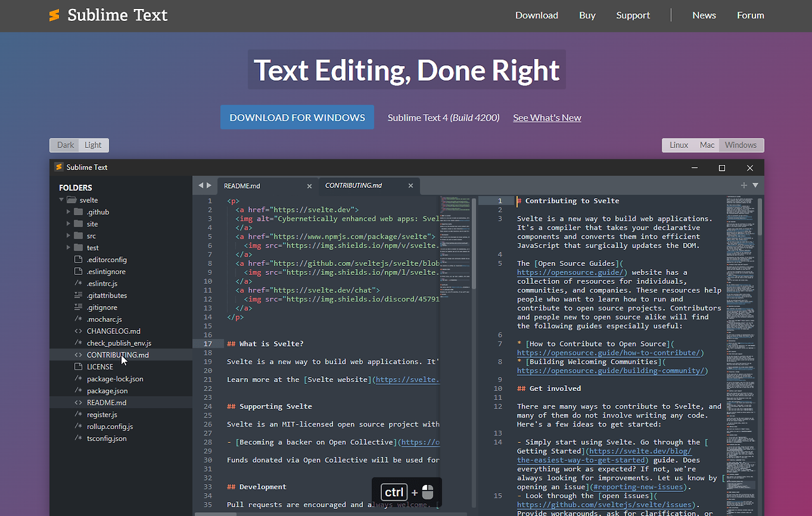The image size is (812, 516).
Task: Go to the next tab with the right arrow
Action: tap(209, 185)
